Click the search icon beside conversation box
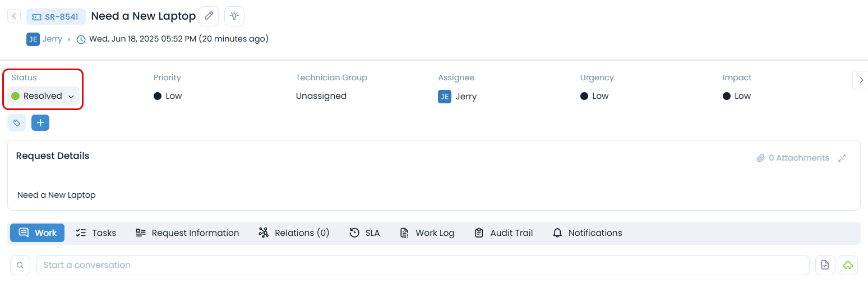This screenshot has height=296, width=868. click(20, 265)
